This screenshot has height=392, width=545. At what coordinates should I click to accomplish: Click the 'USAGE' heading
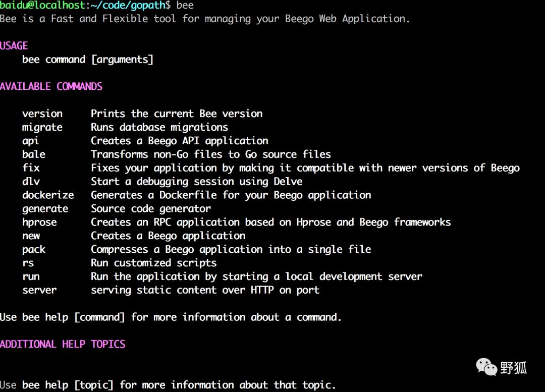[x=14, y=46]
